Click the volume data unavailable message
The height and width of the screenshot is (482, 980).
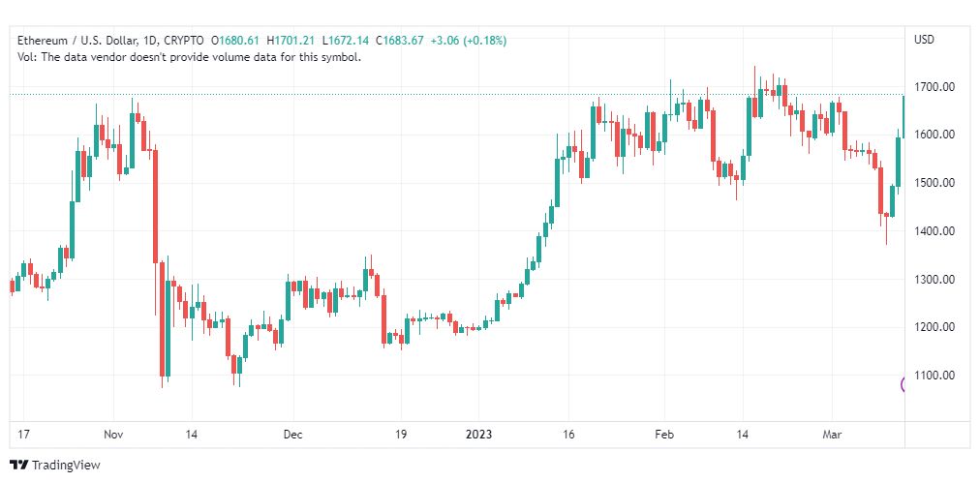[189, 57]
